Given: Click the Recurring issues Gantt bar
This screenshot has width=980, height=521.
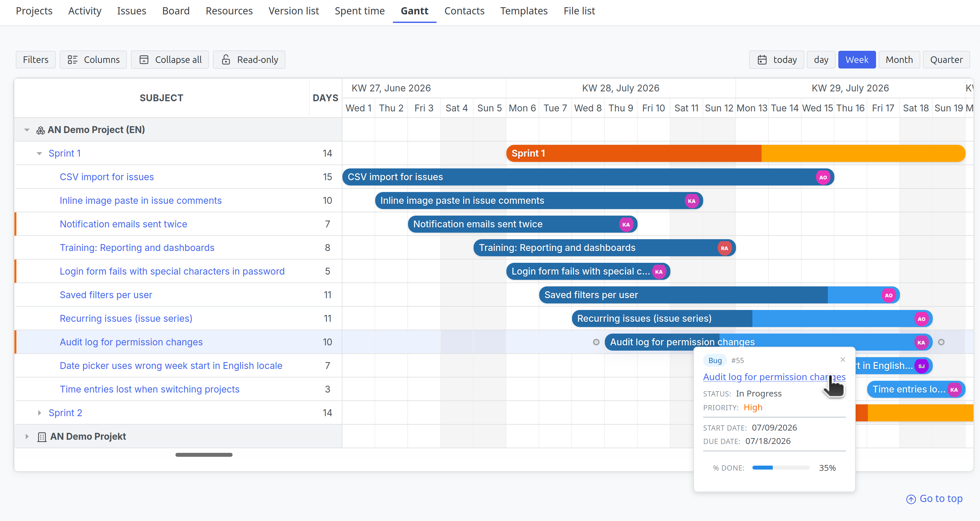Looking at the screenshot, I should [x=752, y=319].
